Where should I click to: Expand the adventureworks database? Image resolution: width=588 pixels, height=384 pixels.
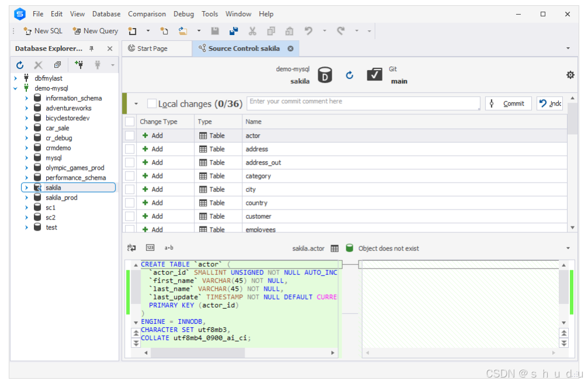[27, 109]
